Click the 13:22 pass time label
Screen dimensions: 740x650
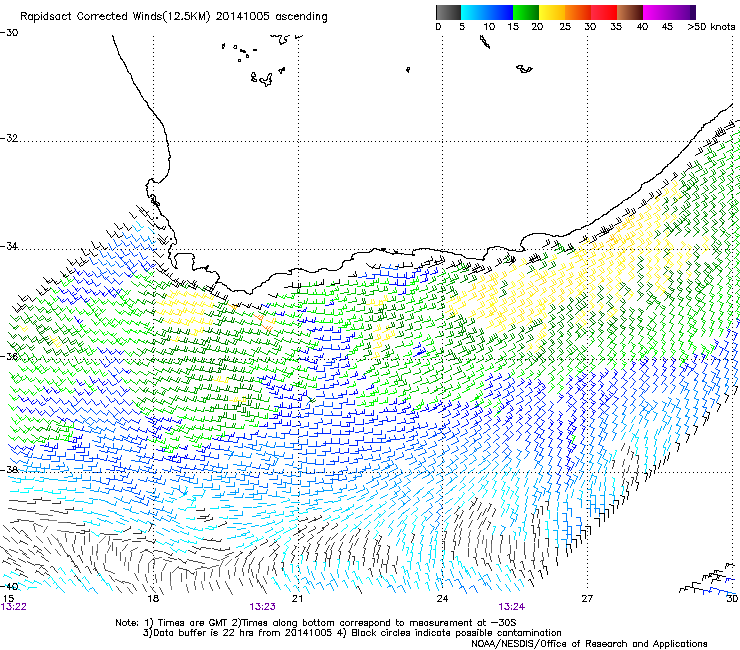pos(14,607)
